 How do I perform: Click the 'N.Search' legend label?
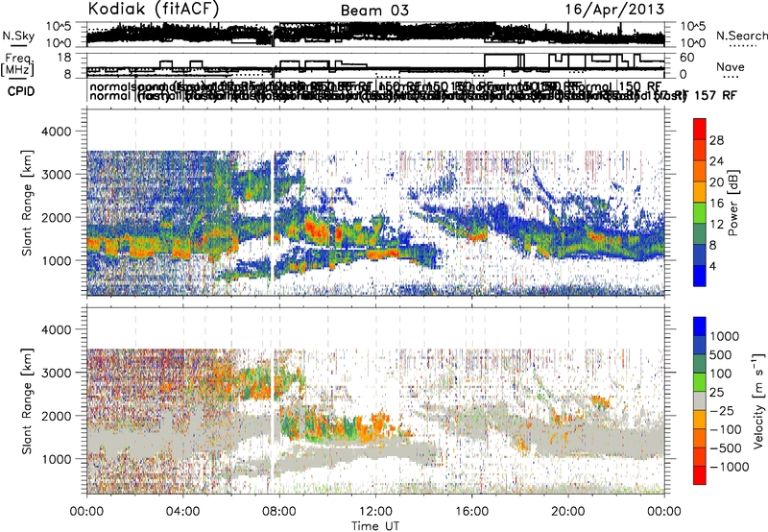[741, 36]
